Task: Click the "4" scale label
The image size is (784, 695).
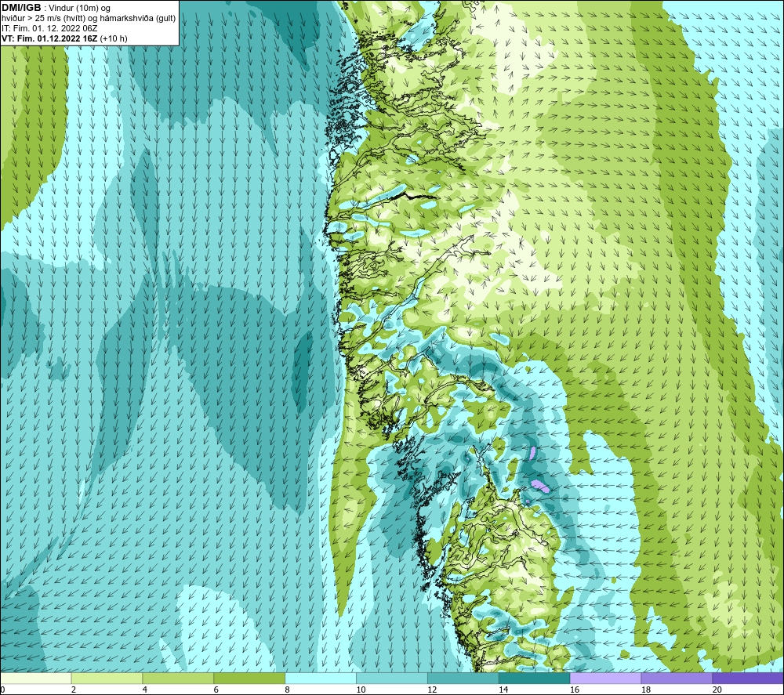Action: point(145,690)
